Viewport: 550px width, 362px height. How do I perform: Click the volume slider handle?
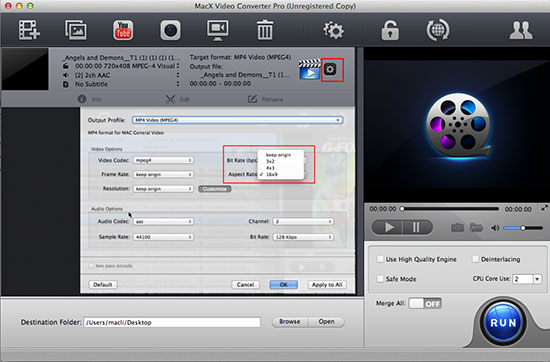point(523,228)
